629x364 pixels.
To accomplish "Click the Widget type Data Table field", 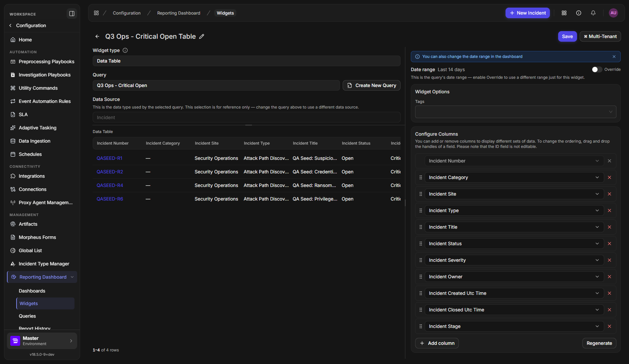I will pos(246,61).
